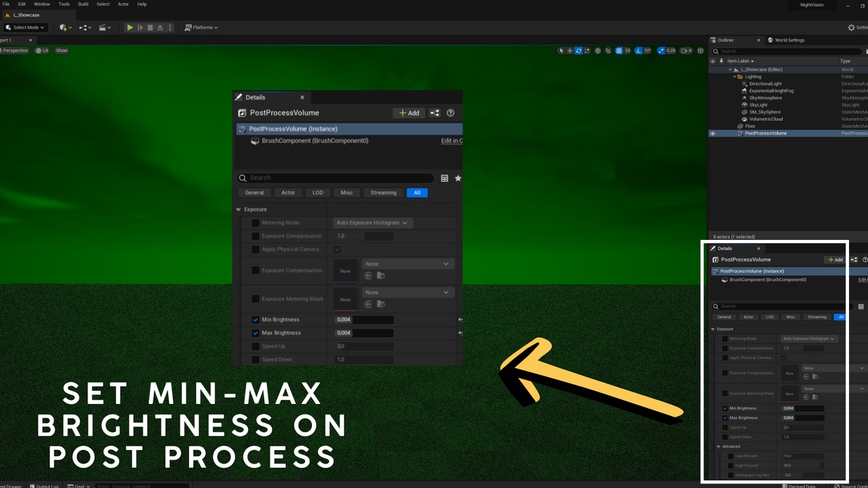
Task: Start Play in Editor with green play button
Action: pyautogui.click(x=130, y=28)
